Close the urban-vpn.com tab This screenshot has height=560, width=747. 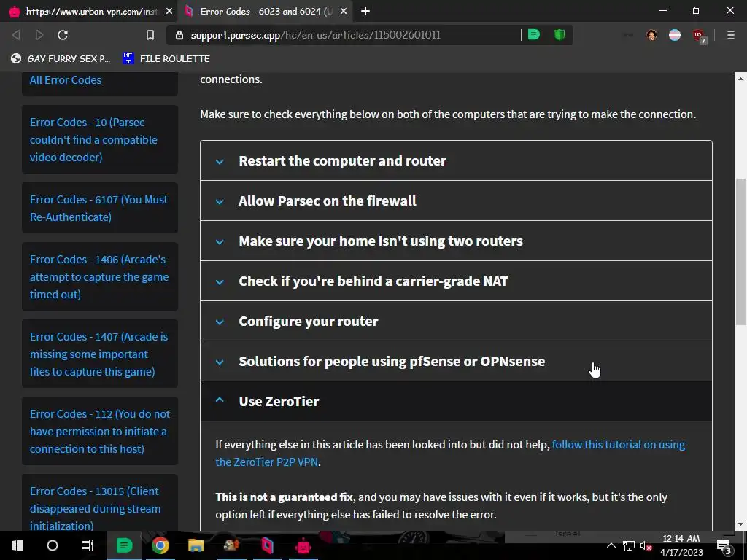point(169,11)
